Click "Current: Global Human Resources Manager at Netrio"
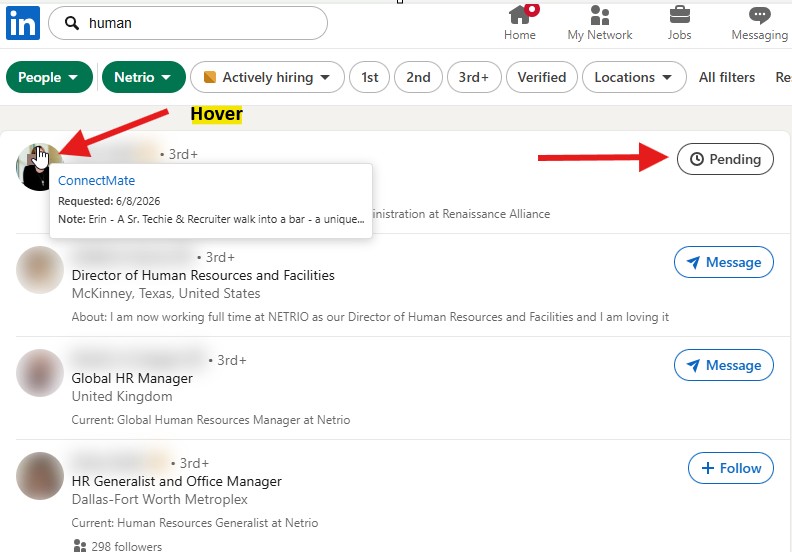 click(211, 420)
